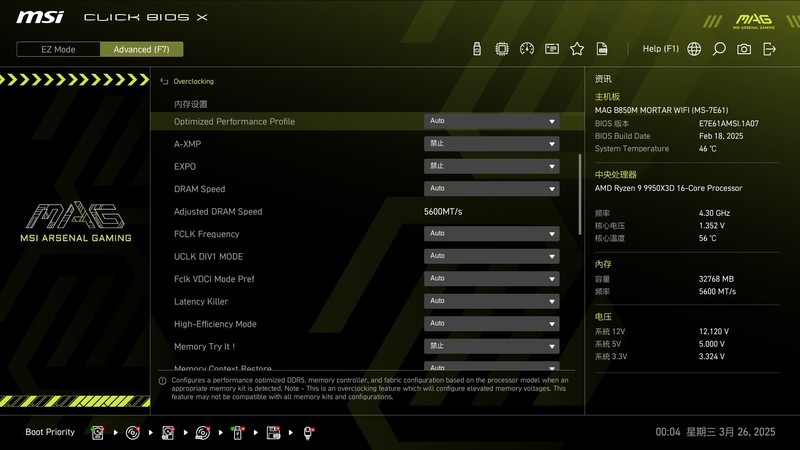The image size is (800, 450).
Task: Take screenshot with camera icon
Action: [744, 49]
